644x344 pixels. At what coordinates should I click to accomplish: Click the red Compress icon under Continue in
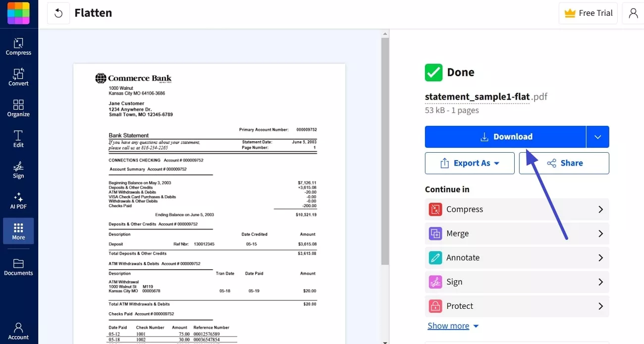click(x=435, y=209)
